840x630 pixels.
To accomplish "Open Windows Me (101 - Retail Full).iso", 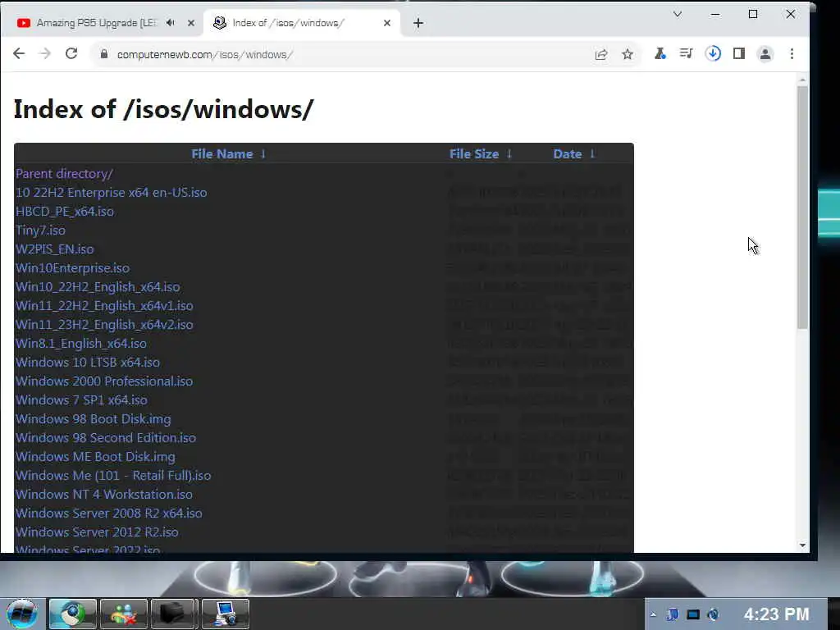I will point(113,475).
